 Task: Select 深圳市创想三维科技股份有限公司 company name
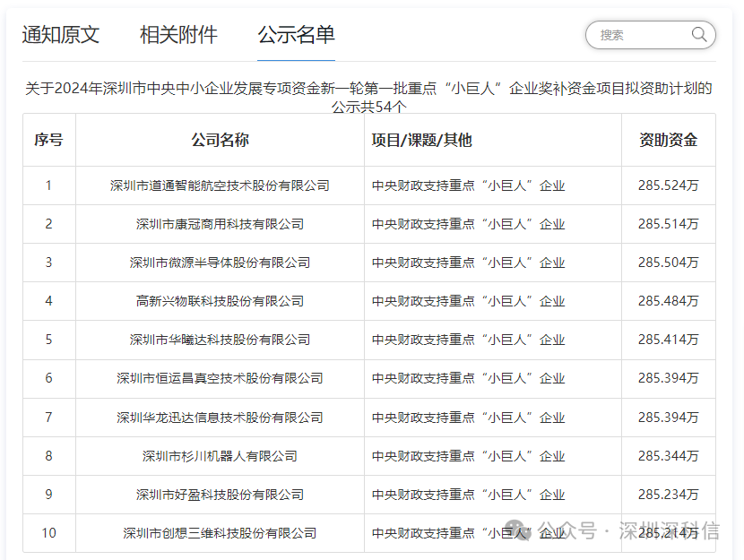[221, 533]
